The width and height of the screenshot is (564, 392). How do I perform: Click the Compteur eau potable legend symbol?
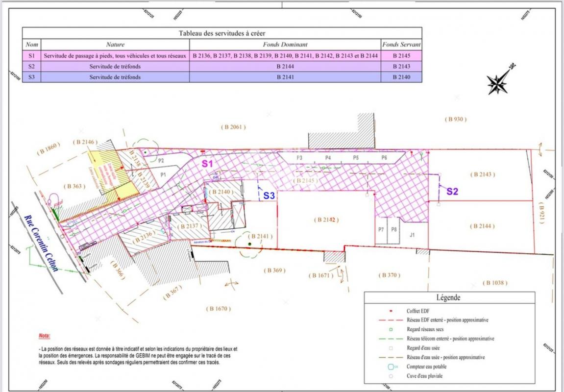tap(391, 367)
